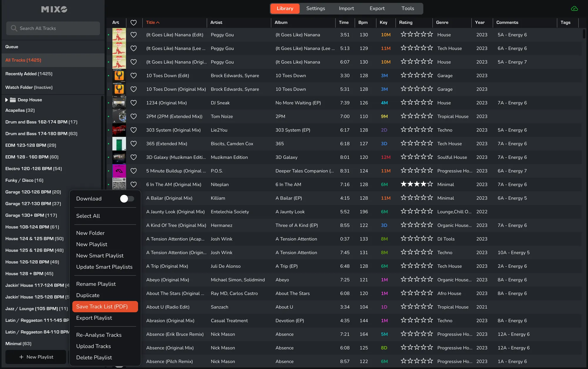The width and height of the screenshot is (588, 369).
Task: Favorite the 1234 (Original Mix) track
Action: click(133, 103)
